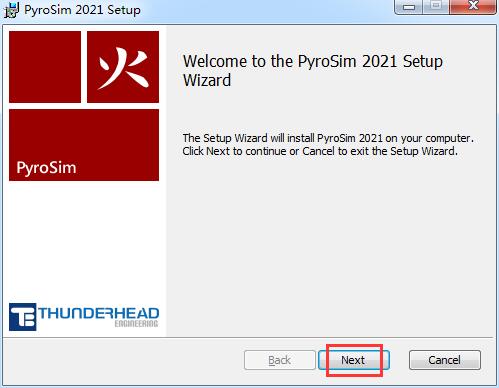
Task: Minimize the PyroSim 2021 Setup window
Action: (409, 7)
